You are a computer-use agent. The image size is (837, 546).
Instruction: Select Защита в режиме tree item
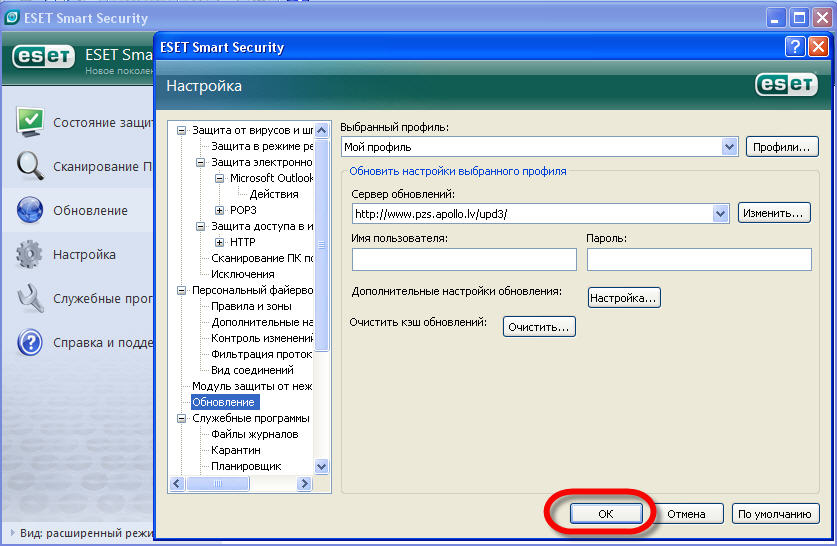point(262,146)
